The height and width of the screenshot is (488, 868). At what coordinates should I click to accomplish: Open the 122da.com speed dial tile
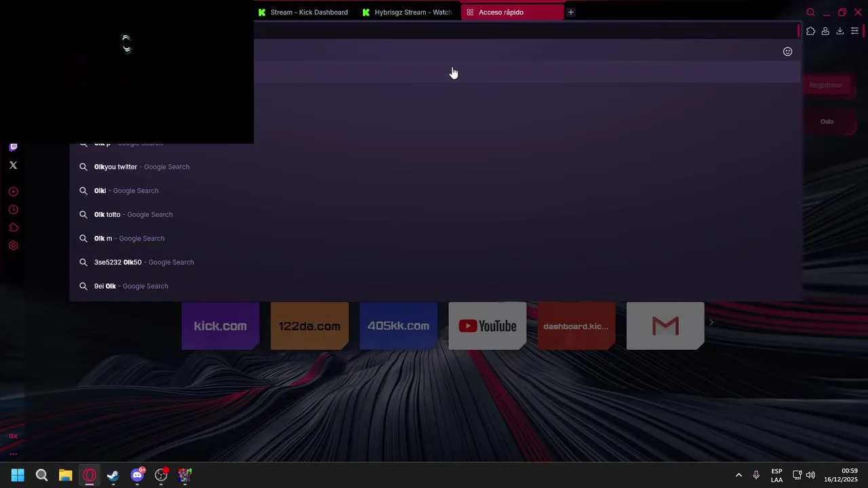click(x=309, y=326)
